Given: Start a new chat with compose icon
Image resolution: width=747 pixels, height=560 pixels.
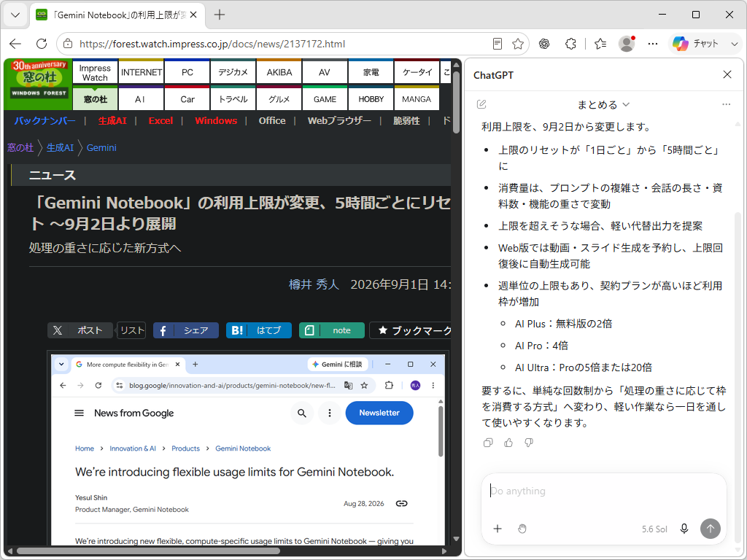Looking at the screenshot, I should [481, 104].
